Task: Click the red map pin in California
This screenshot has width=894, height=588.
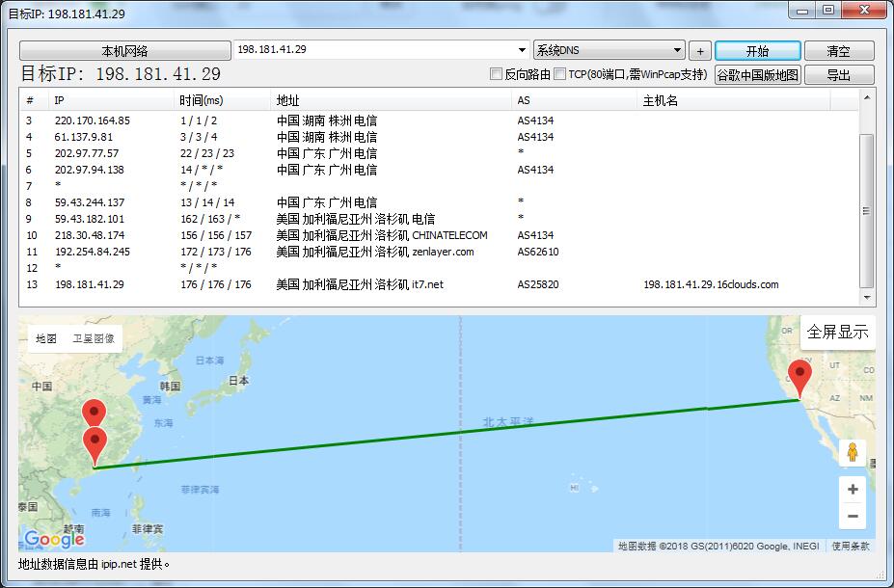Action: coord(799,375)
